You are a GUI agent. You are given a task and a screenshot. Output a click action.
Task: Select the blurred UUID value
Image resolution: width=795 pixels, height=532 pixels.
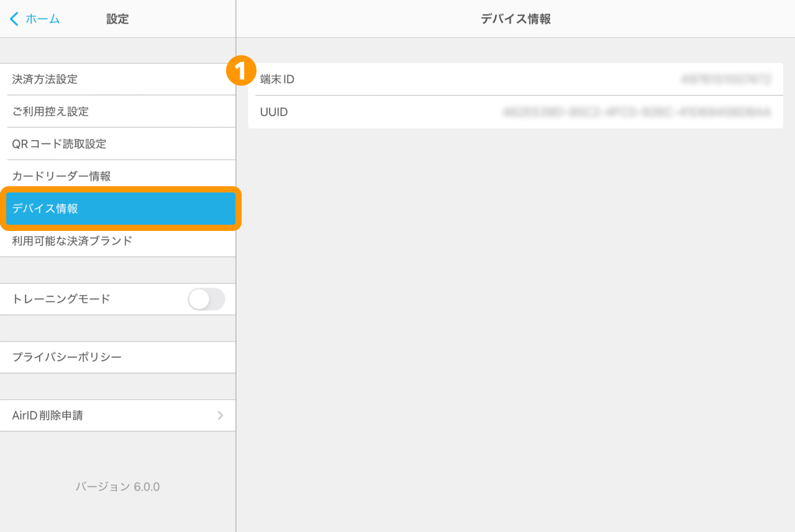(x=637, y=112)
